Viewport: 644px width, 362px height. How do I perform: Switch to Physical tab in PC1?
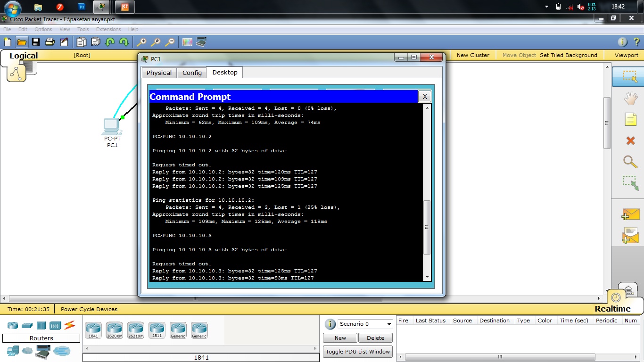click(x=159, y=73)
